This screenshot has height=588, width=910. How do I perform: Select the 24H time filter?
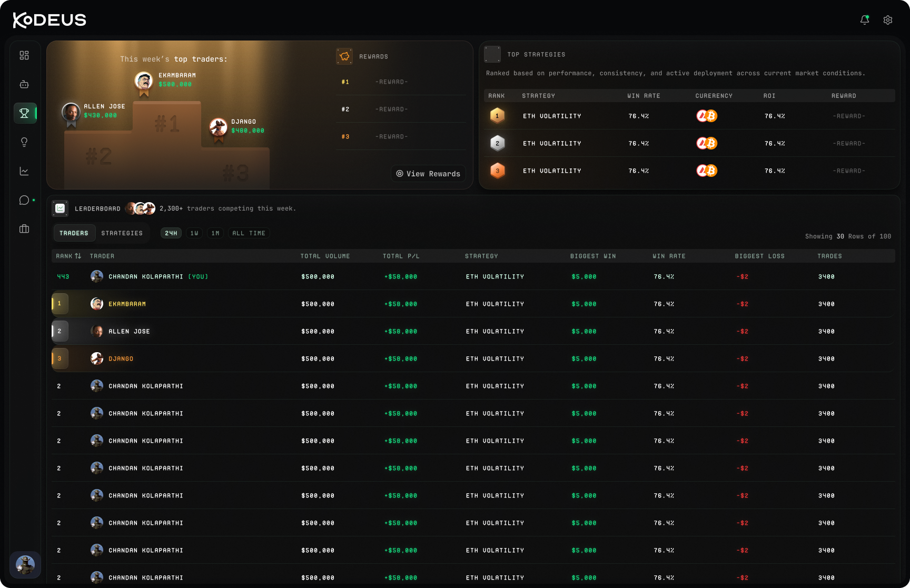tap(171, 233)
